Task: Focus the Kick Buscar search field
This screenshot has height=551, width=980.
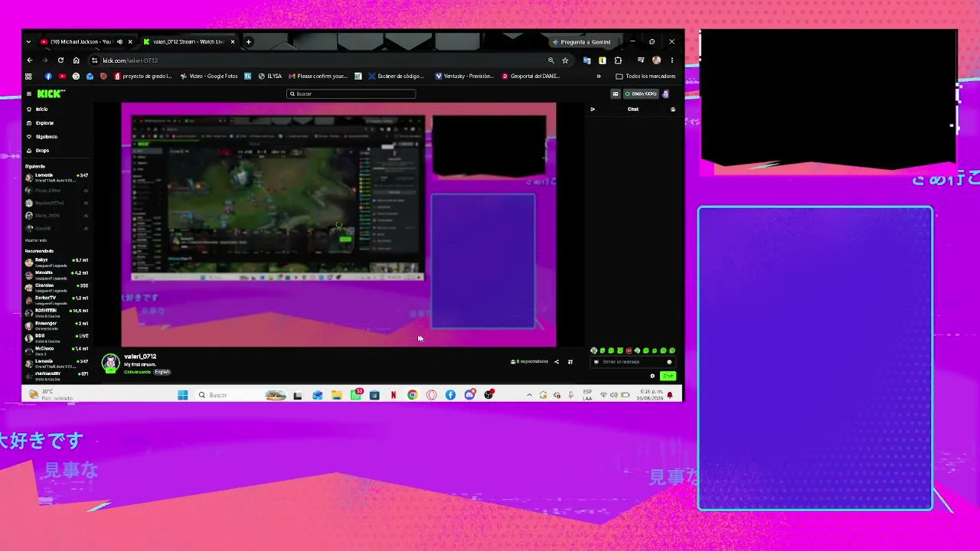Action: click(x=351, y=94)
